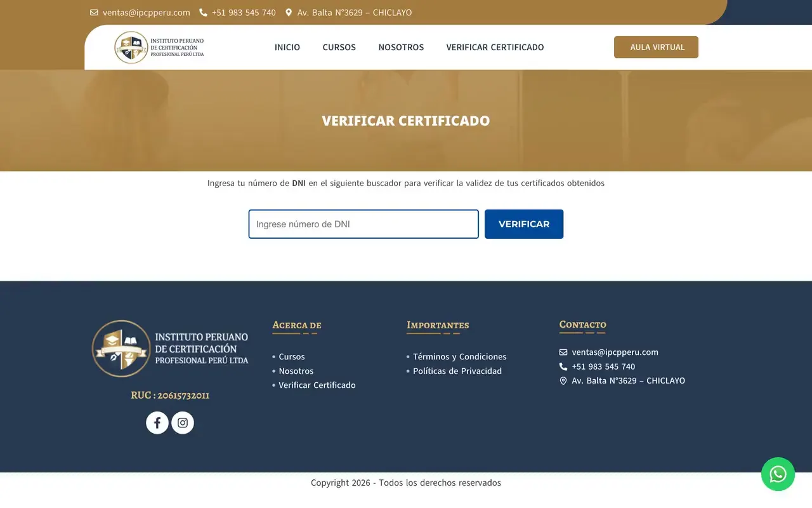
Task: Focus the DNI number input field
Action: pyautogui.click(x=363, y=224)
